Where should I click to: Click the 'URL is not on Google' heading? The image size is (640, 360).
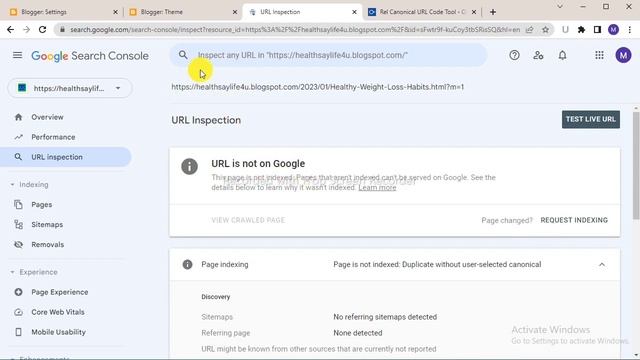point(258,163)
